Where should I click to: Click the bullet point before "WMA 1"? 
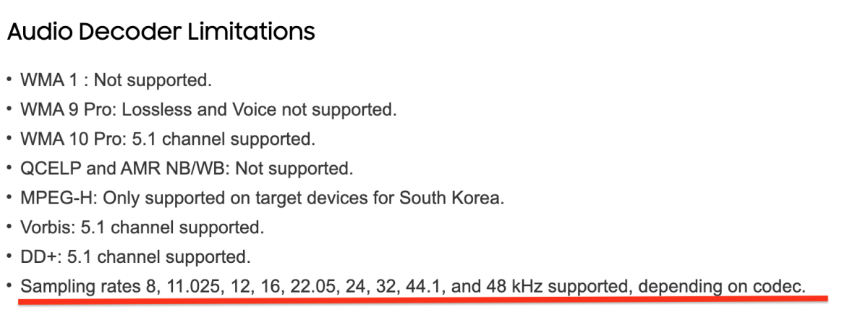9,80
